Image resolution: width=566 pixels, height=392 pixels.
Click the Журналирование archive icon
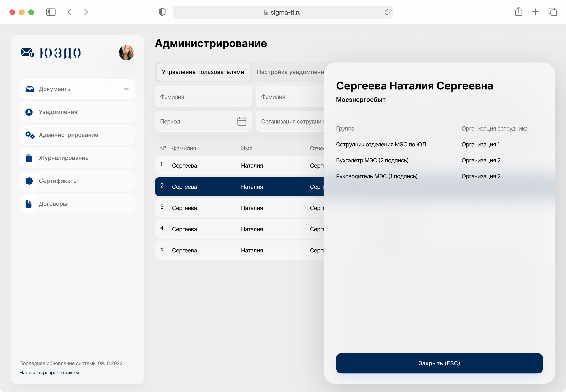29,158
